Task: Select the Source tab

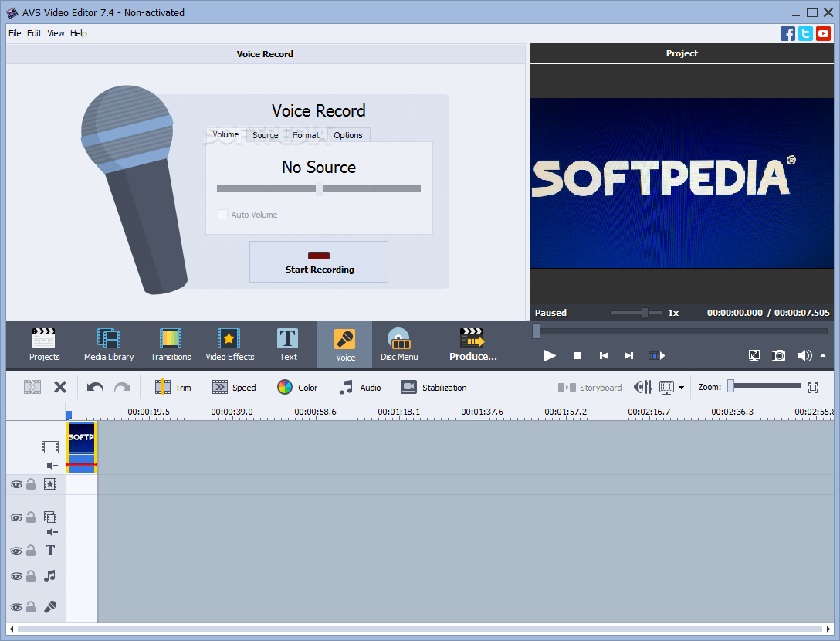Action: pos(265,135)
